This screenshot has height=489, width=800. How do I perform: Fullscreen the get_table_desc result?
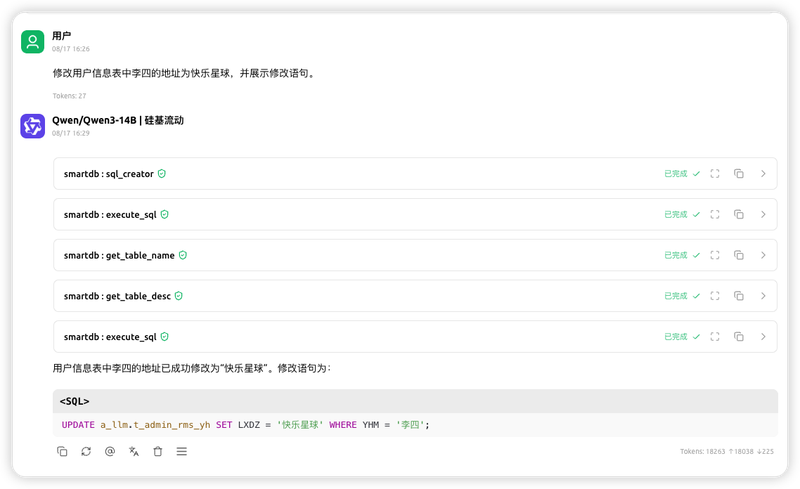point(715,296)
